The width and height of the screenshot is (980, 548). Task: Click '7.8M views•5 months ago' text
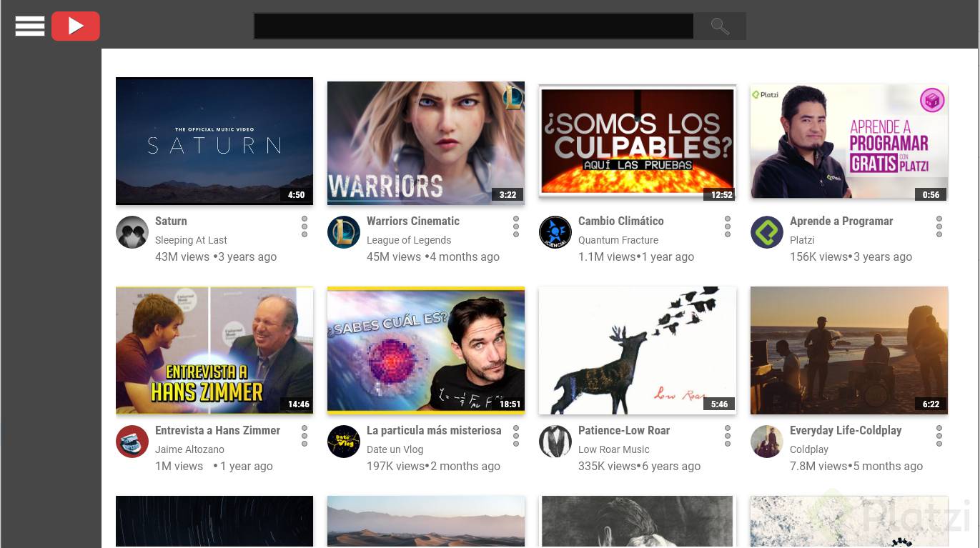click(x=856, y=466)
